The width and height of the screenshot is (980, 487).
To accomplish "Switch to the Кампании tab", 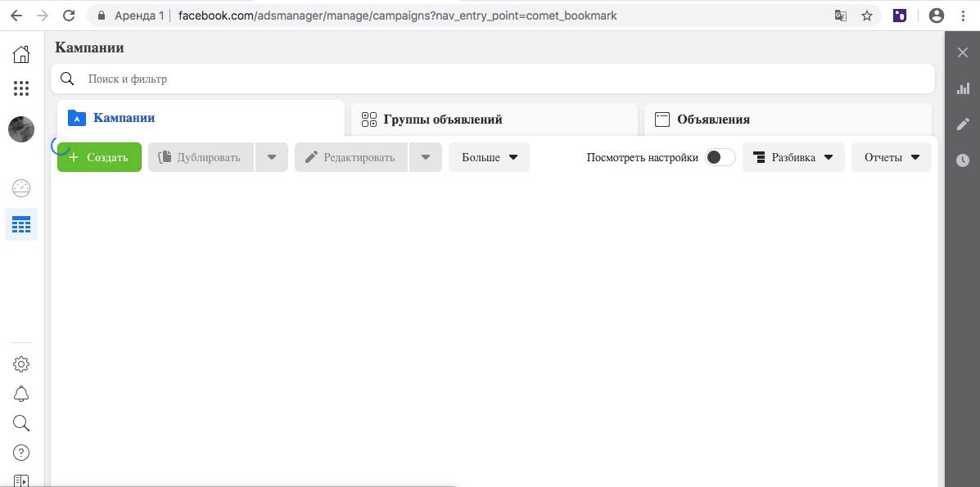I will (x=201, y=118).
